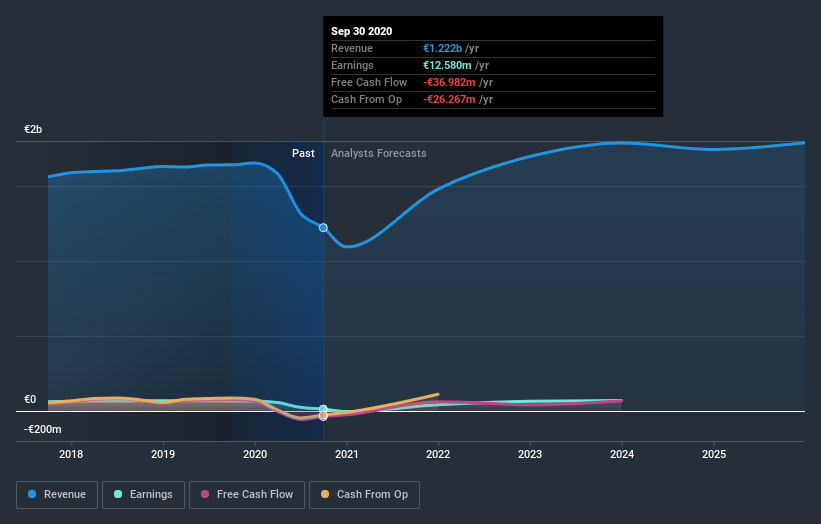Viewport: 821px width, 524px height.
Task: Toggle the Free Cash Flow legend series
Action: (x=247, y=495)
